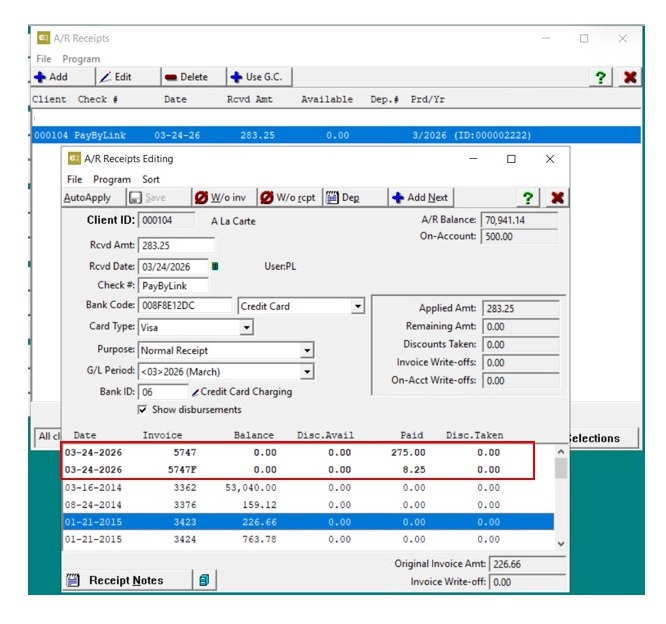Click scroll up arrow in invoice list
The width and height of the screenshot is (666, 624).
point(561,452)
